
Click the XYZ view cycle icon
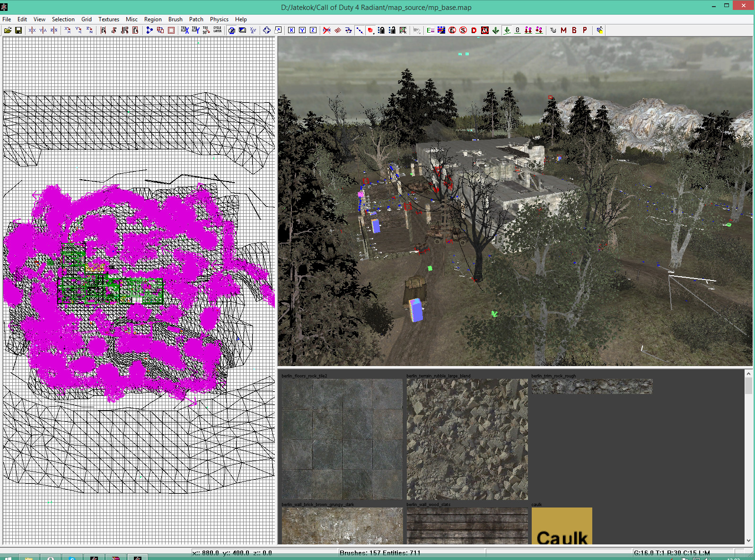coord(253,30)
